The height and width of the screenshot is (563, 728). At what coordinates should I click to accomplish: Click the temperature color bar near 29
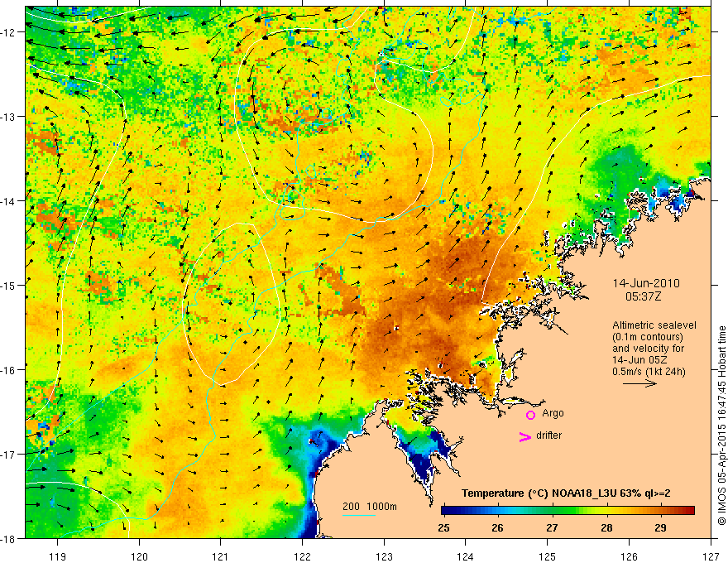[661, 511]
